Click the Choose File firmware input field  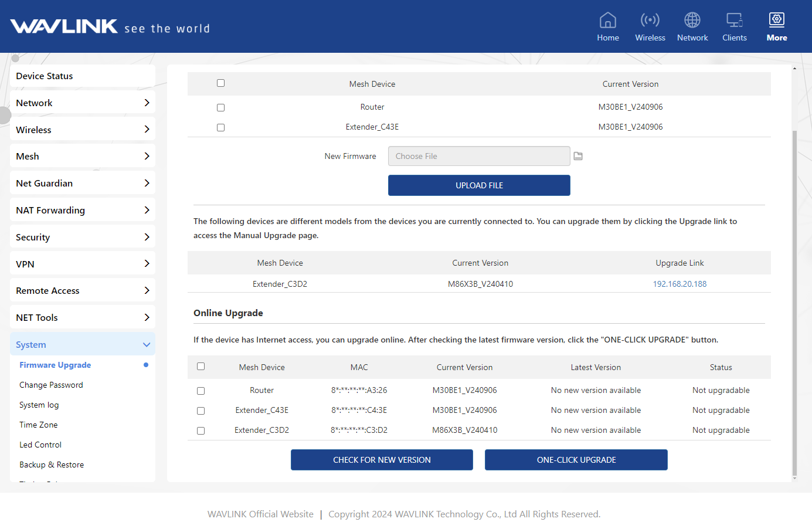click(x=478, y=156)
